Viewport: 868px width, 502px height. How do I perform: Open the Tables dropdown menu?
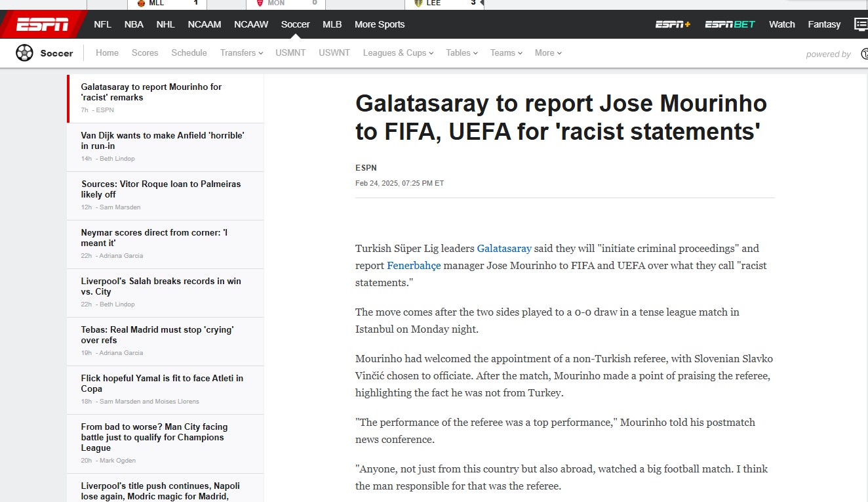click(462, 53)
